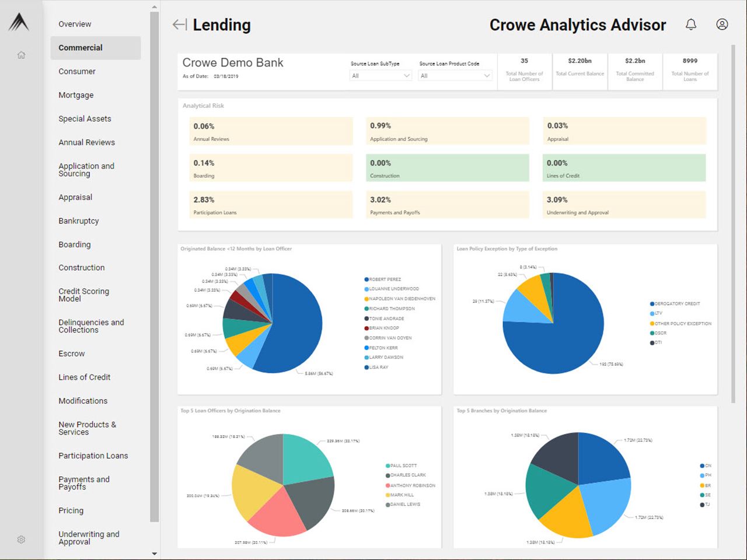747x560 pixels.
Task: Expand Source Loan SubType dropdown
Action: click(381, 76)
